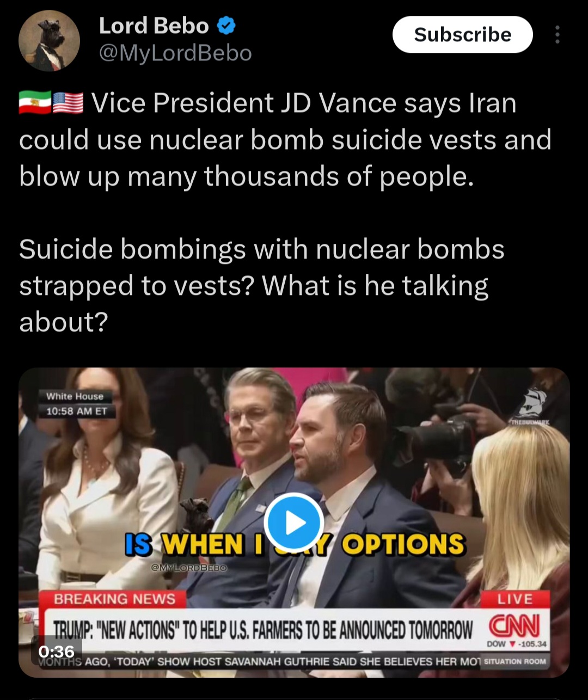Open the three-dot more options menu
The image size is (588, 700).
coord(557,34)
